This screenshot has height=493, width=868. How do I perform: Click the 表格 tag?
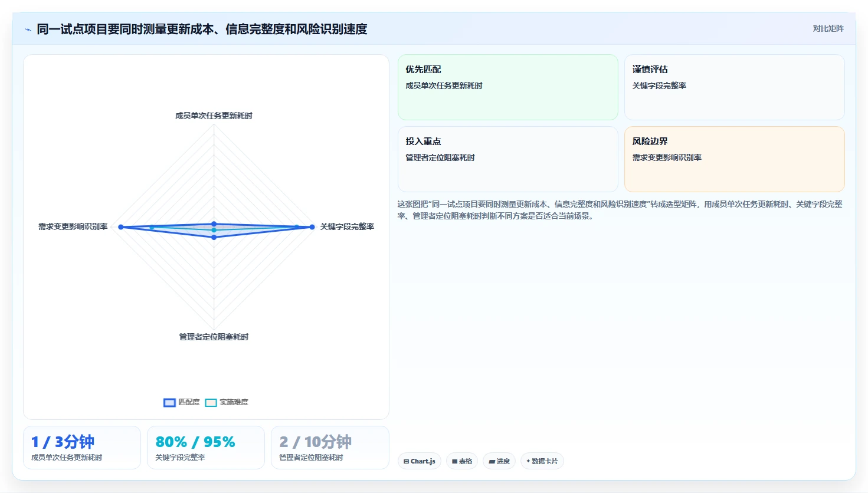click(x=461, y=461)
